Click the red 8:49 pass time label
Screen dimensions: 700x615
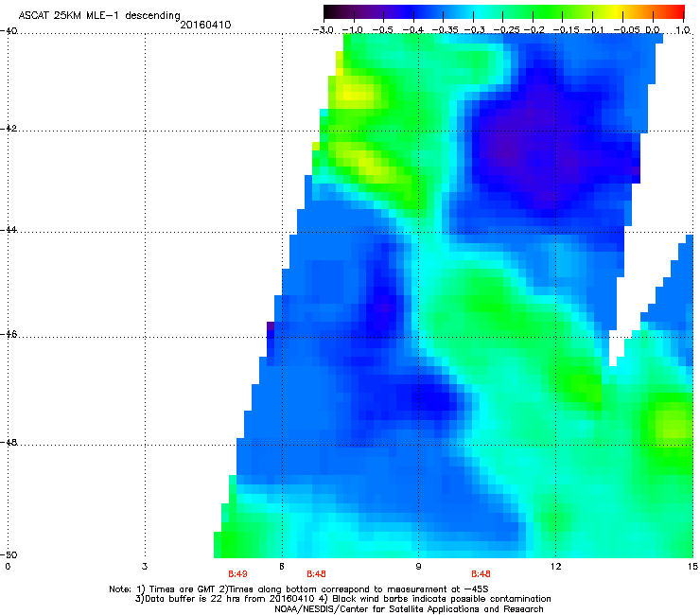tap(237, 574)
